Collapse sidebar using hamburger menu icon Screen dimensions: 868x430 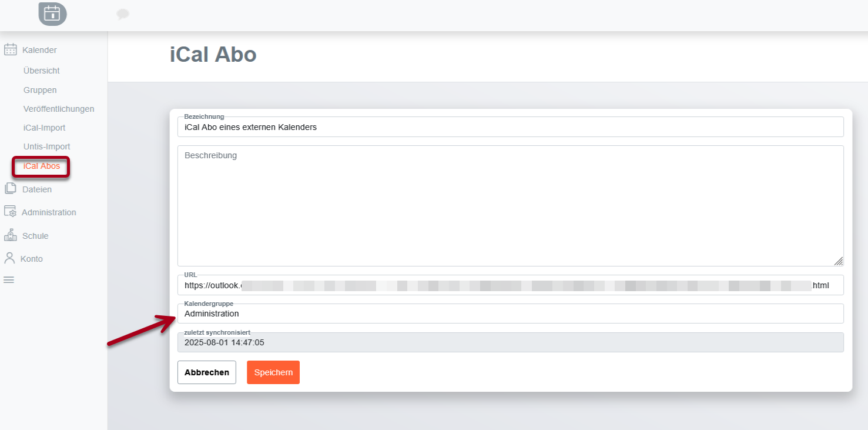coord(9,280)
